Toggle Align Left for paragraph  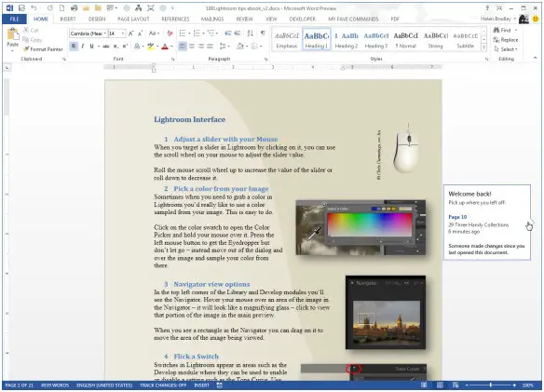coord(183,47)
